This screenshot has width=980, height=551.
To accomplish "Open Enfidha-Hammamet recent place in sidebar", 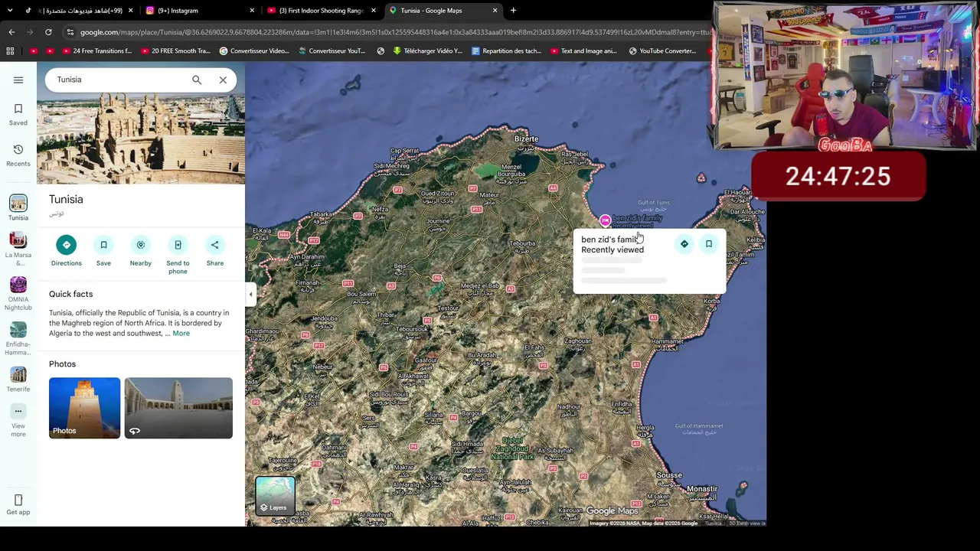I will point(18,339).
